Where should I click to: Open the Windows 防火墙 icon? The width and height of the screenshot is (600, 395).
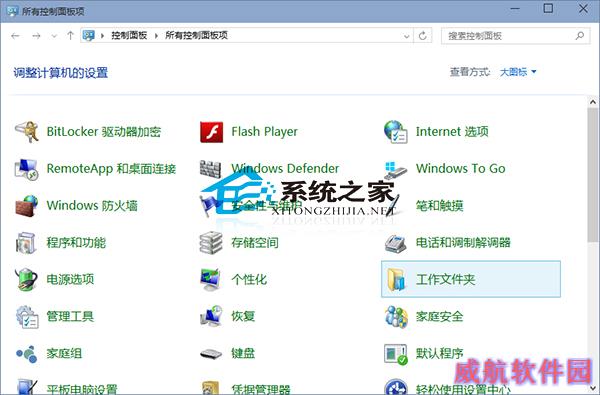pos(26,206)
